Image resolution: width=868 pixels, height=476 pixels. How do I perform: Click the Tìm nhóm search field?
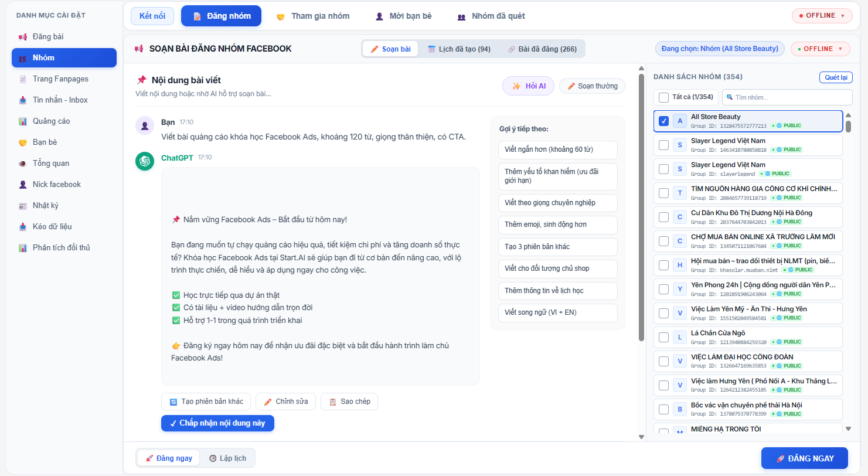click(x=787, y=97)
